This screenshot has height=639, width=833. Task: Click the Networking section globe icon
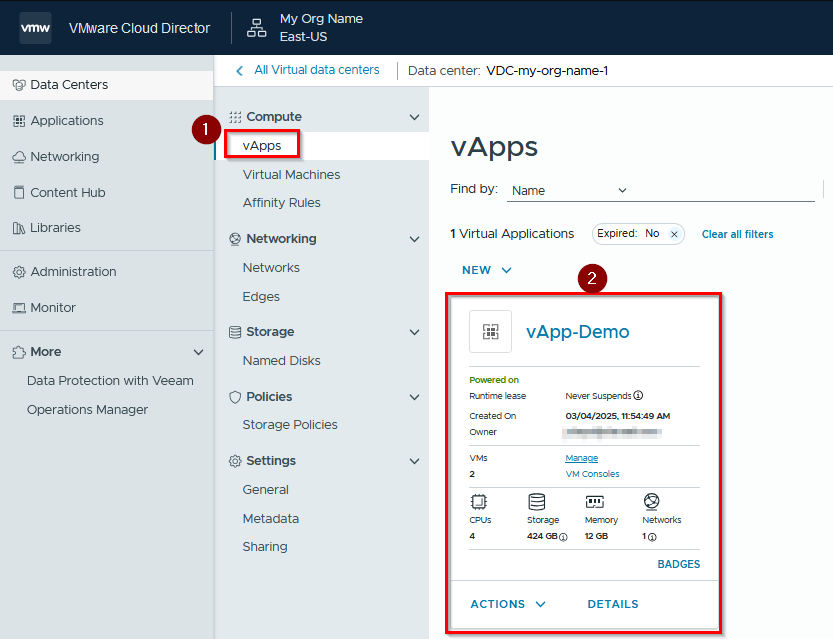(x=235, y=239)
